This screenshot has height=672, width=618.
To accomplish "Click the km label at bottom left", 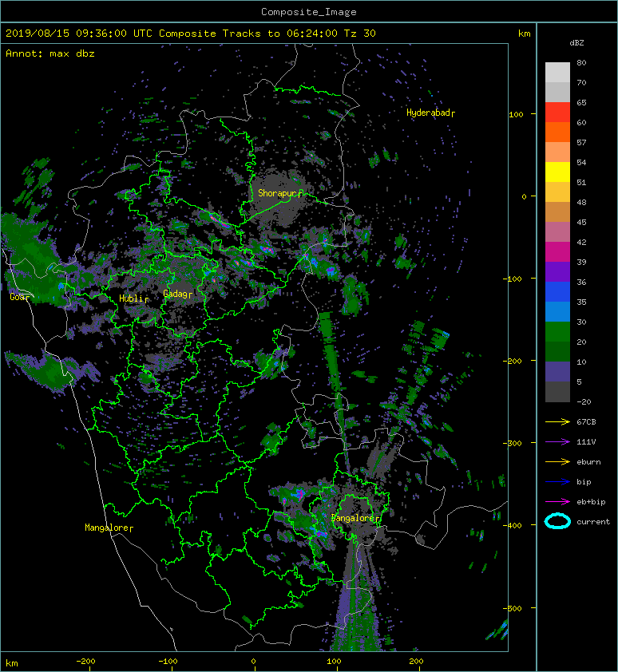I will (12, 663).
